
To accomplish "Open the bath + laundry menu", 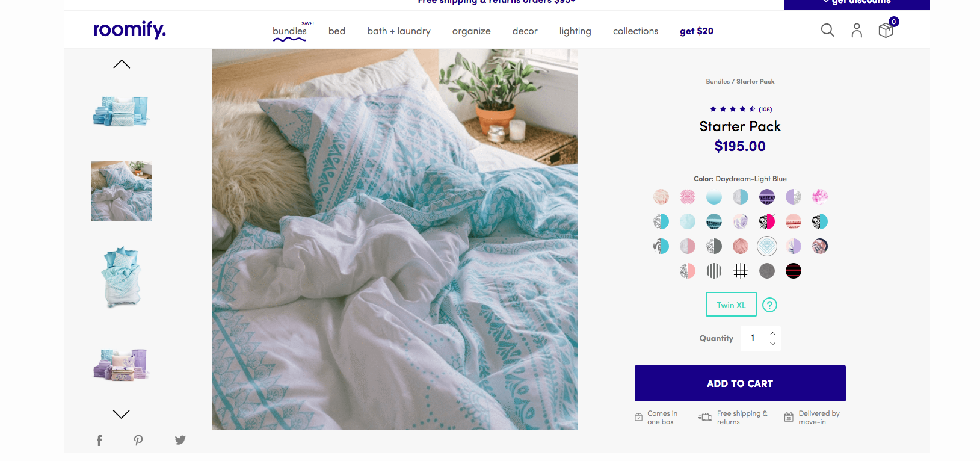I will click(x=399, y=31).
